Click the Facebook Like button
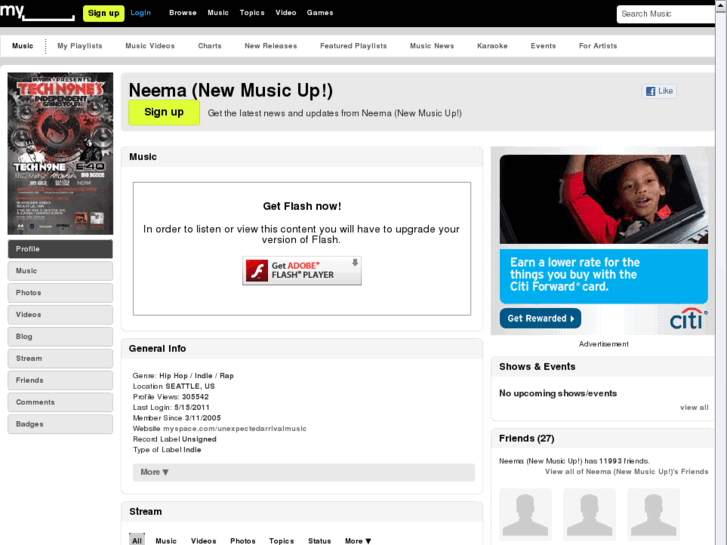 [x=659, y=91]
